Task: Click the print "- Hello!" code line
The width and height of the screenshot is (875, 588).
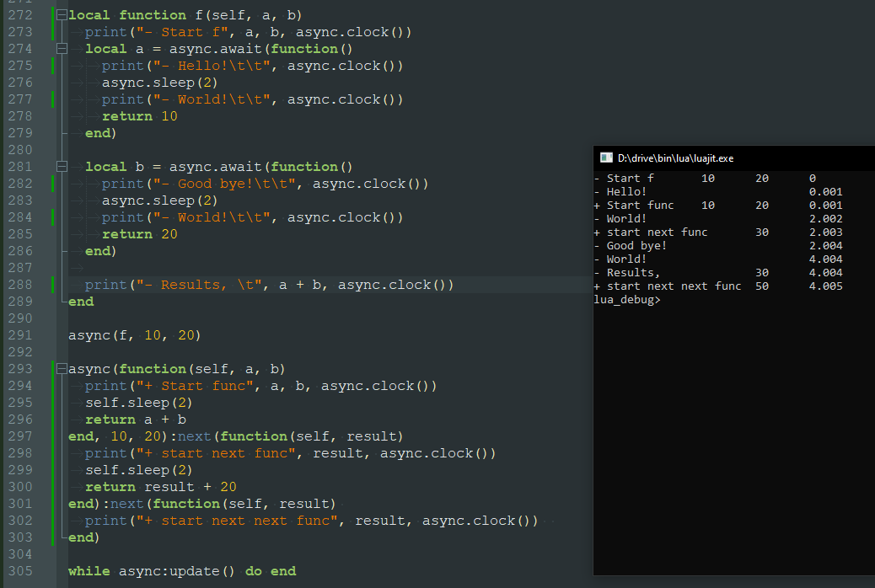Action: pos(252,66)
